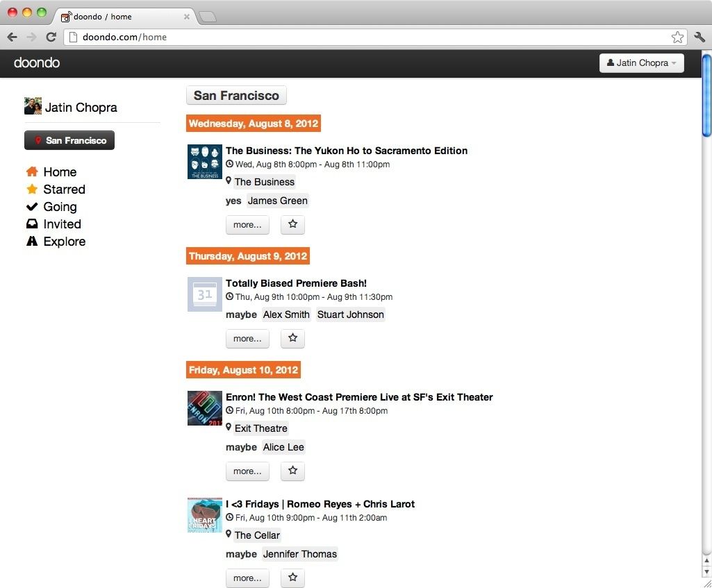Open the calendar placeholder thumbnail for Totally Biased

tap(205, 294)
